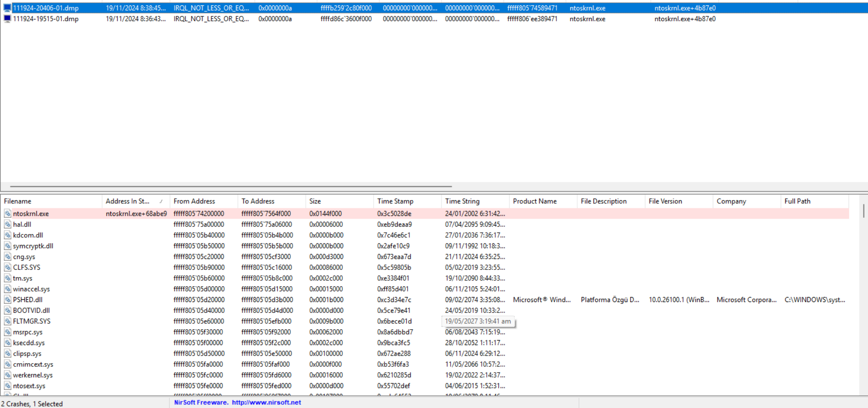Click the ntoskrnl.exe+68abe9 stack address cell
The image size is (868, 408).
pos(136,214)
